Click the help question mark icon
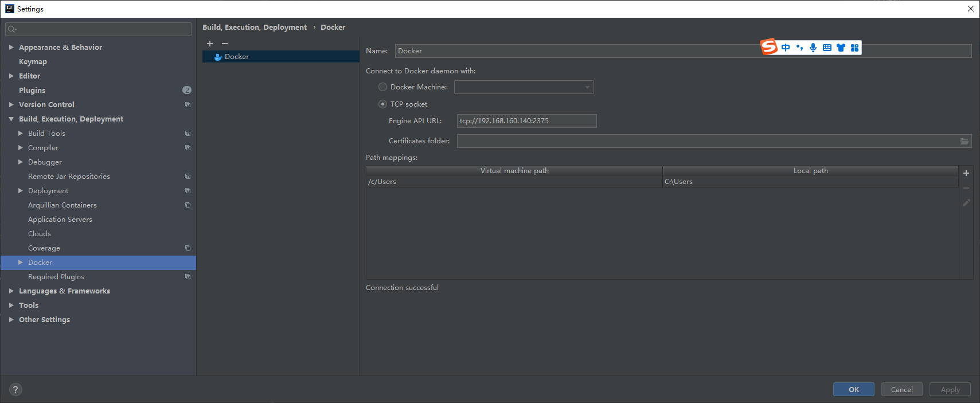The image size is (980, 403). pos(15,390)
